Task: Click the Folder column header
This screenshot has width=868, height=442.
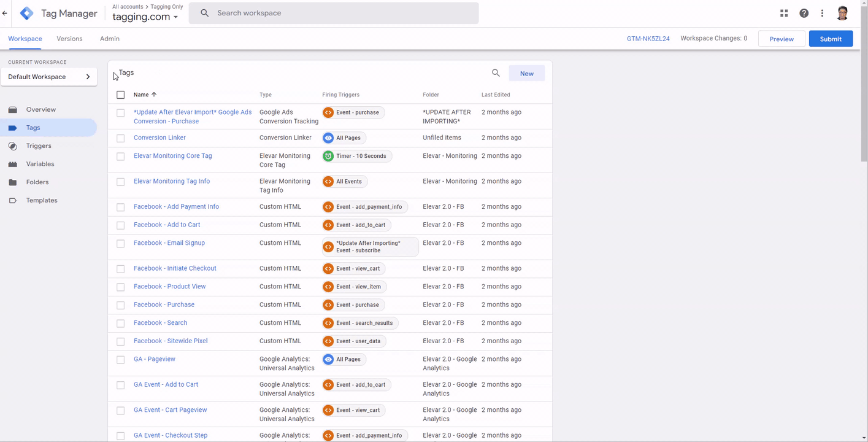Action: (x=431, y=95)
